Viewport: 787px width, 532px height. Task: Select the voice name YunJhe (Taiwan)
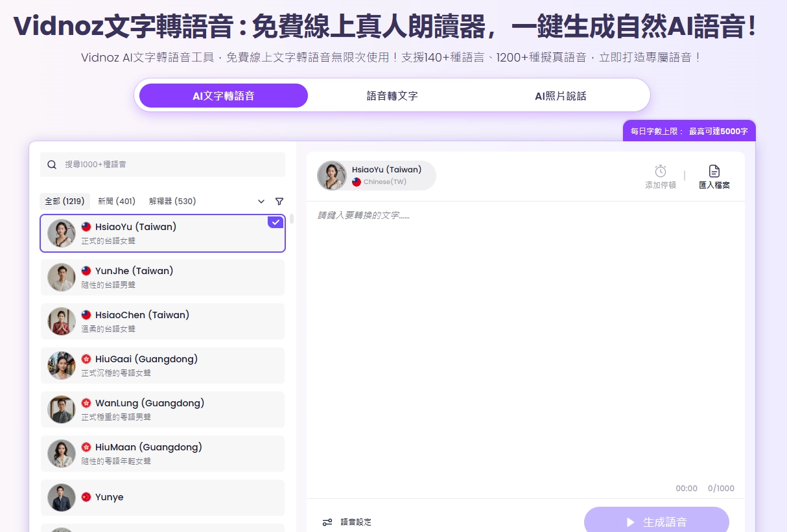click(134, 271)
